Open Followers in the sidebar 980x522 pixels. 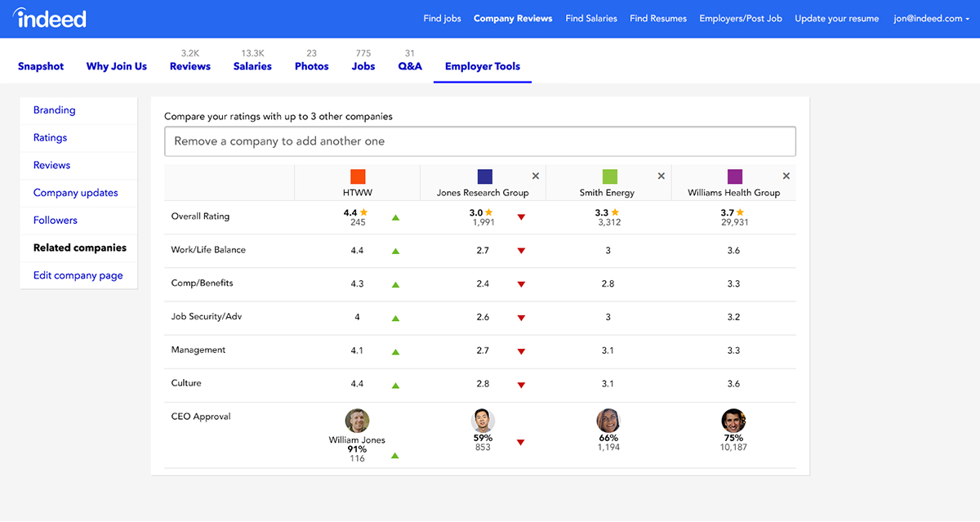56,221
